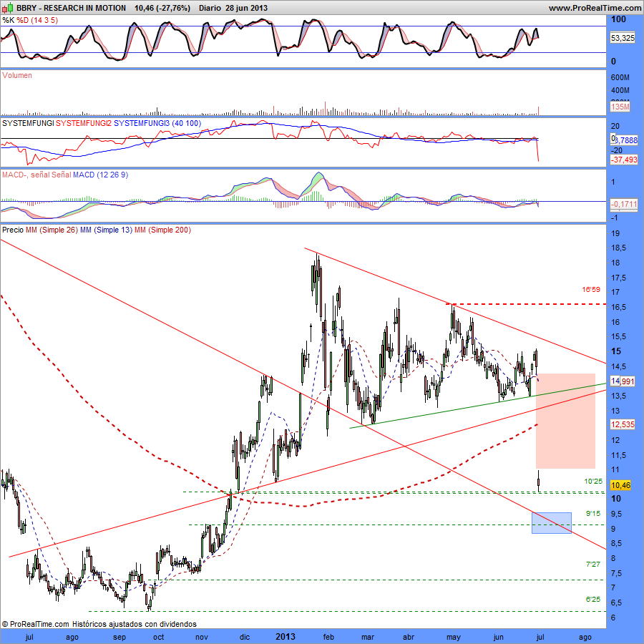Select the 9'15 support level label
This screenshot has width=644, height=644.
pos(593,513)
